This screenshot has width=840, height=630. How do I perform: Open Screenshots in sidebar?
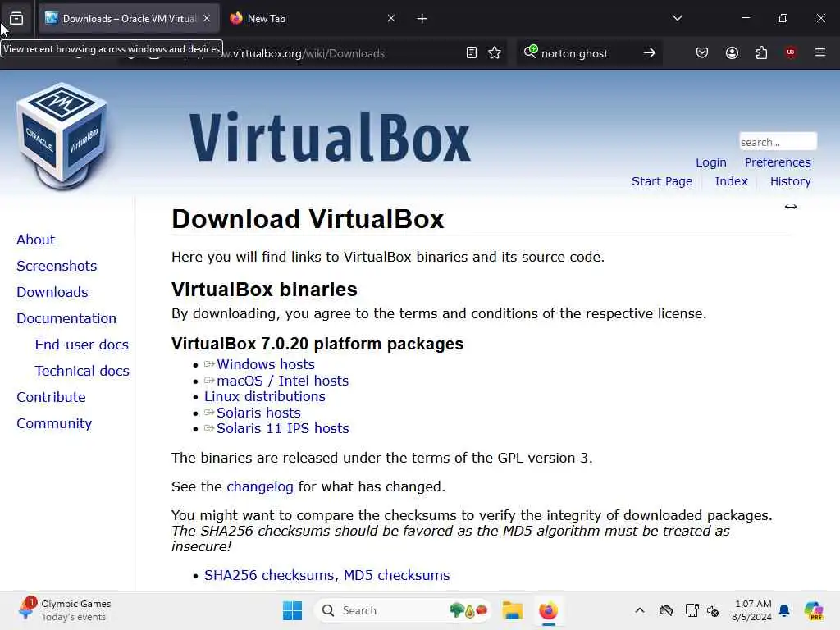[57, 266]
